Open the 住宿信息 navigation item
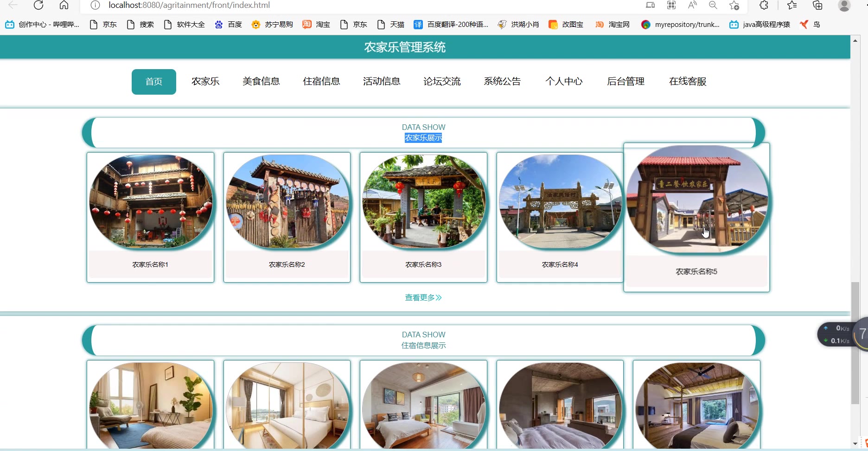 click(321, 82)
